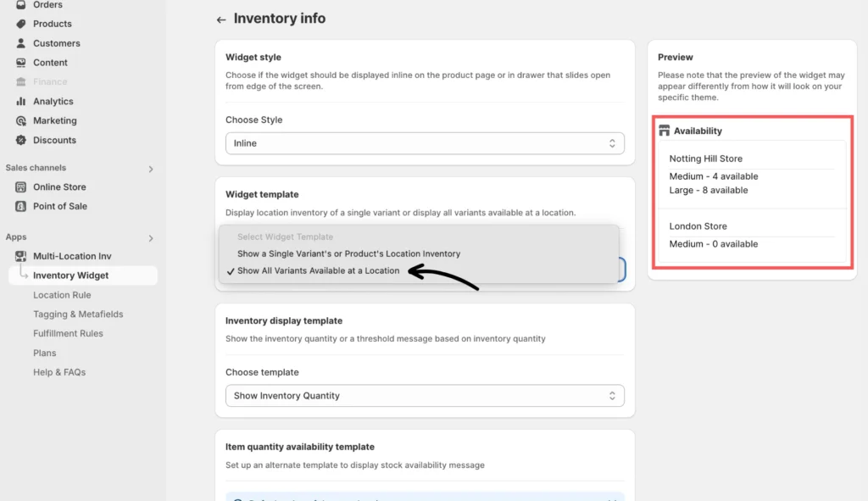Viewport: 868px width, 501px height.
Task: Click the Multi-Location Inv app icon
Action: (21, 256)
